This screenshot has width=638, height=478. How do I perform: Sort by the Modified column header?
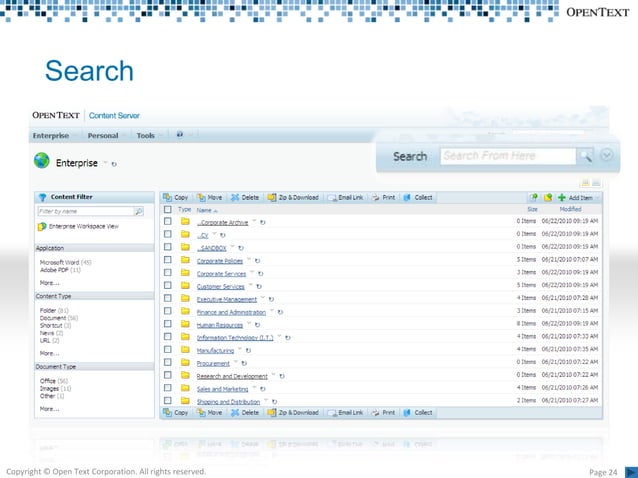coord(570,209)
